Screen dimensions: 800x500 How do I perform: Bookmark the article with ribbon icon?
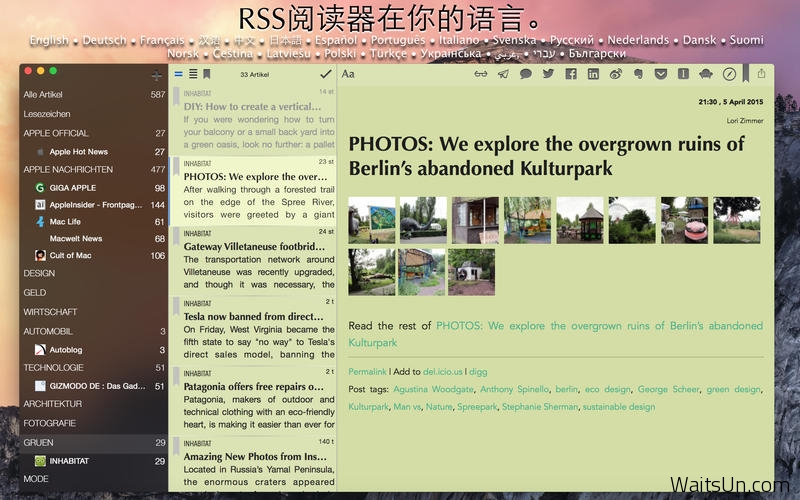[745, 73]
